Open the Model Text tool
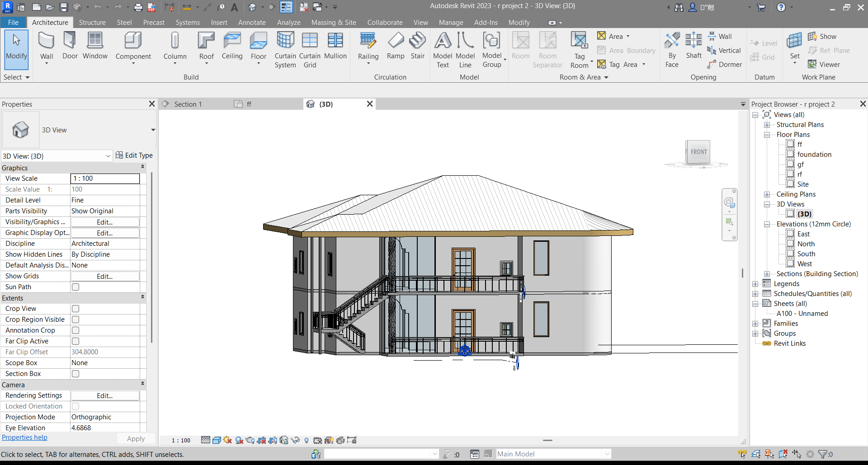The width and height of the screenshot is (868, 465). point(443,50)
